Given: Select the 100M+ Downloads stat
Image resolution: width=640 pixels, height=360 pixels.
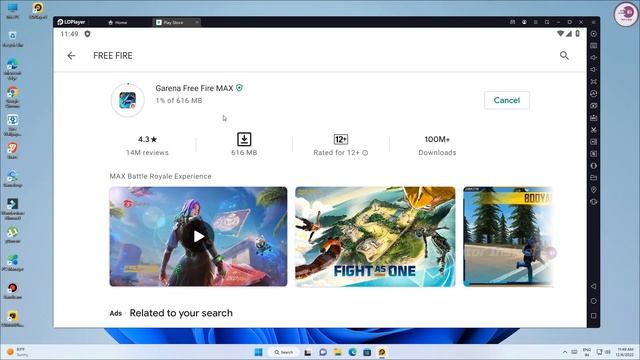Looking at the screenshot, I should point(437,145).
